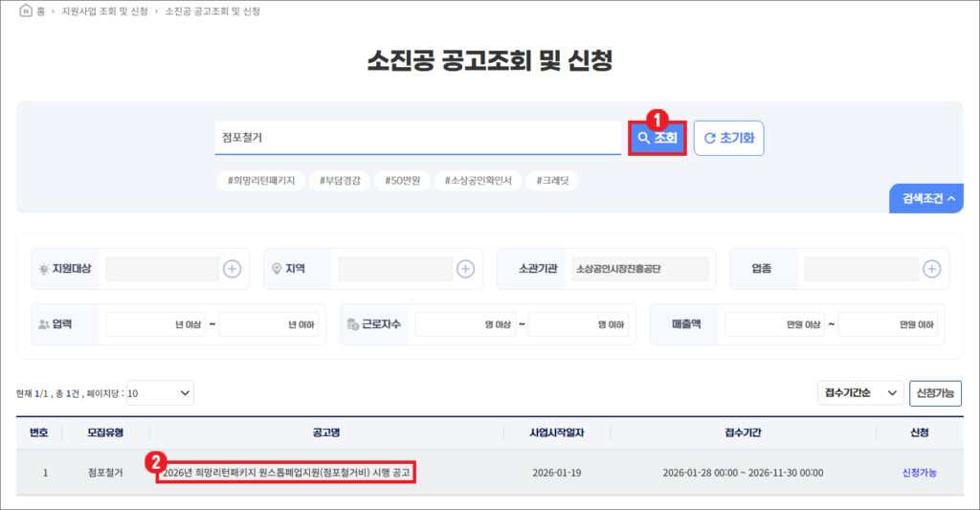
Task: Toggle the 신청가능 filter button
Action: pyautogui.click(x=935, y=393)
